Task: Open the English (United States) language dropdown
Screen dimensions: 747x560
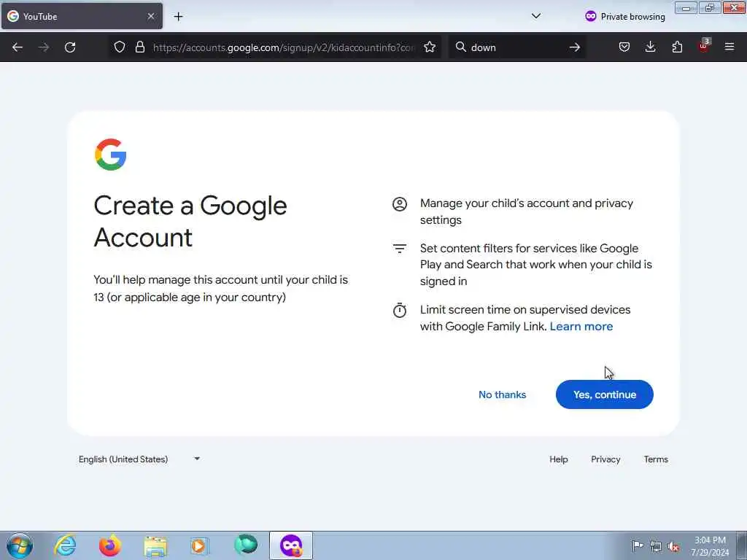Action: click(139, 459)
